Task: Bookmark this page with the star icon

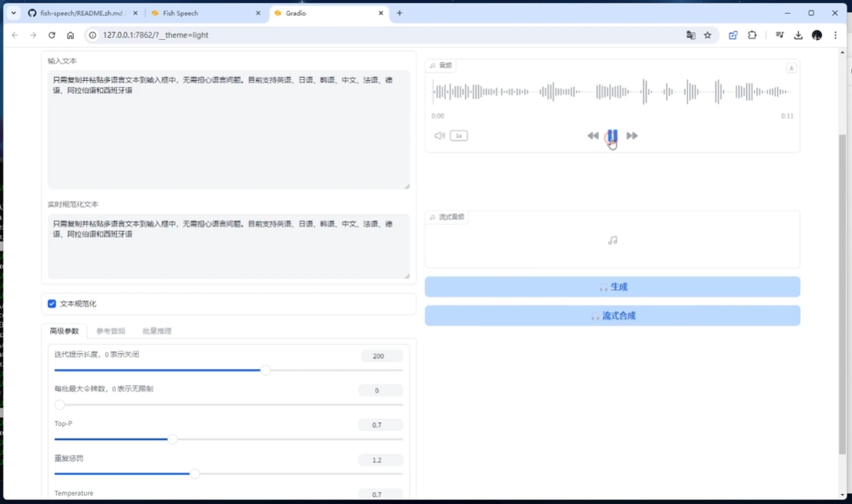Action: 708,35
